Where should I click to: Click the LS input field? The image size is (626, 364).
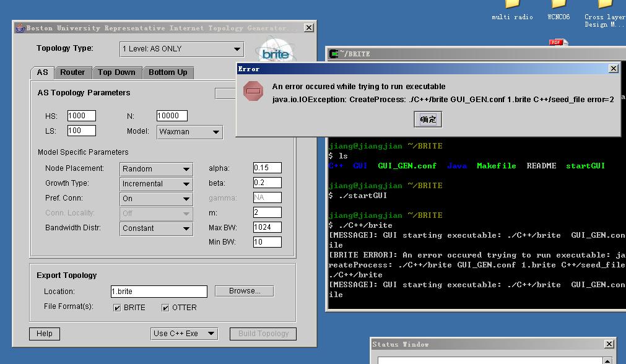82,131
